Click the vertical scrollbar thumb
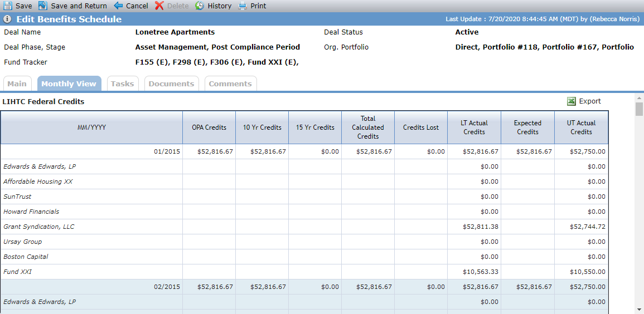 (x=639, y=110)
